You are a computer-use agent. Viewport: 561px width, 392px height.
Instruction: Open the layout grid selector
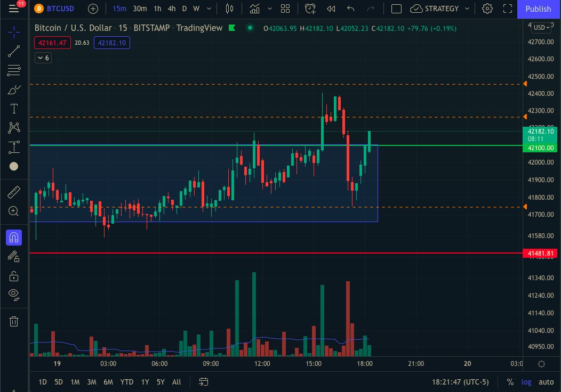point(285,9)
